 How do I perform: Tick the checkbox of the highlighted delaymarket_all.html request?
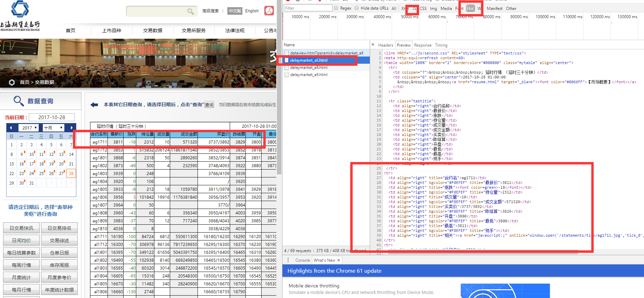pos(287,60)
